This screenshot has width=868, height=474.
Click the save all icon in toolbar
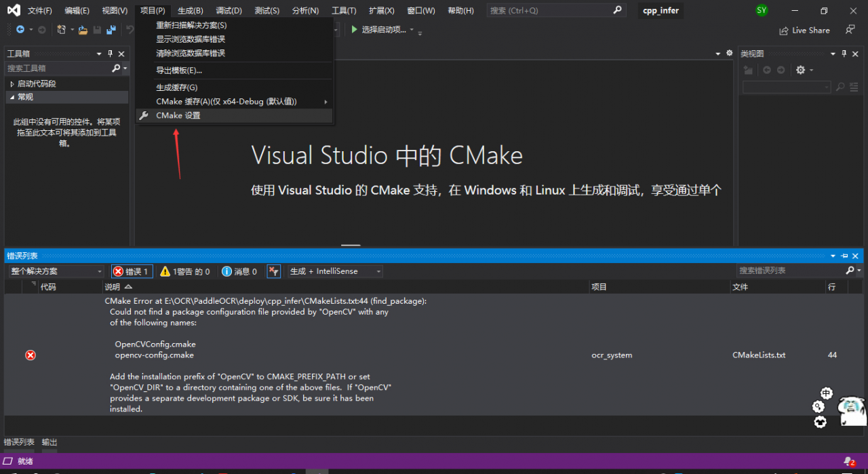[x=110, y=30]
